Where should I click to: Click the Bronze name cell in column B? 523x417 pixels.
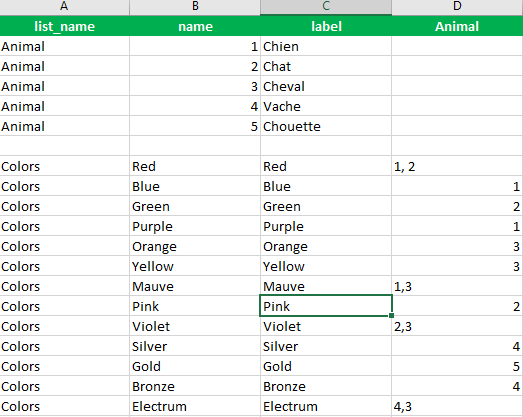coord(195,386)
